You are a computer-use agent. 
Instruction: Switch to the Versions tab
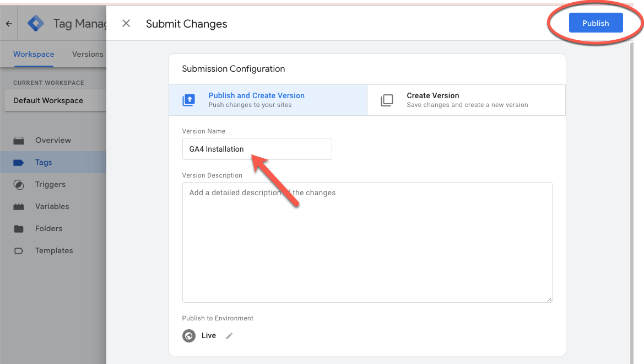pos(87,54)
